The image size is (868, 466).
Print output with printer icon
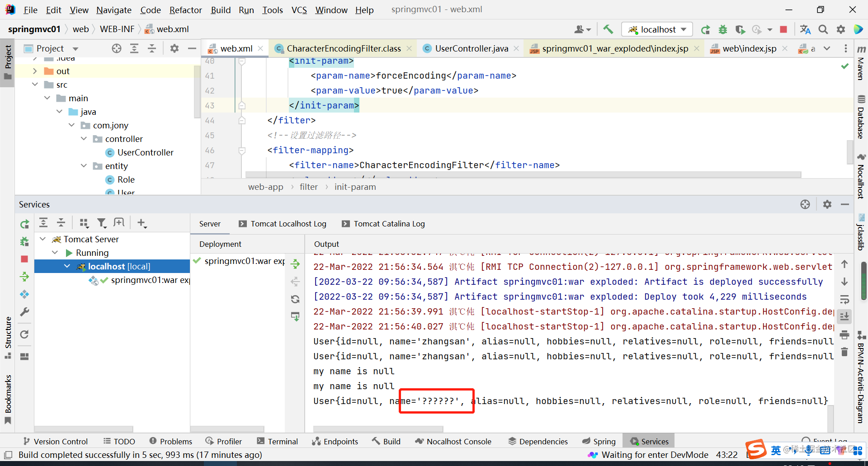[844, 334]
